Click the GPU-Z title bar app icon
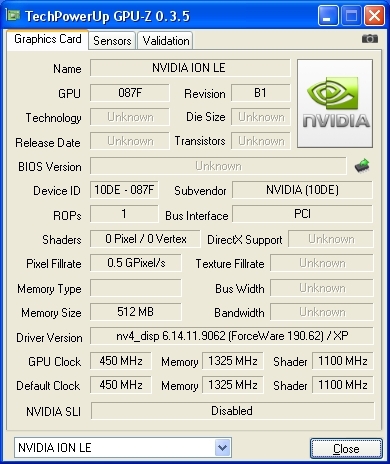Screen dimensions: 390x464 point(13,15)
